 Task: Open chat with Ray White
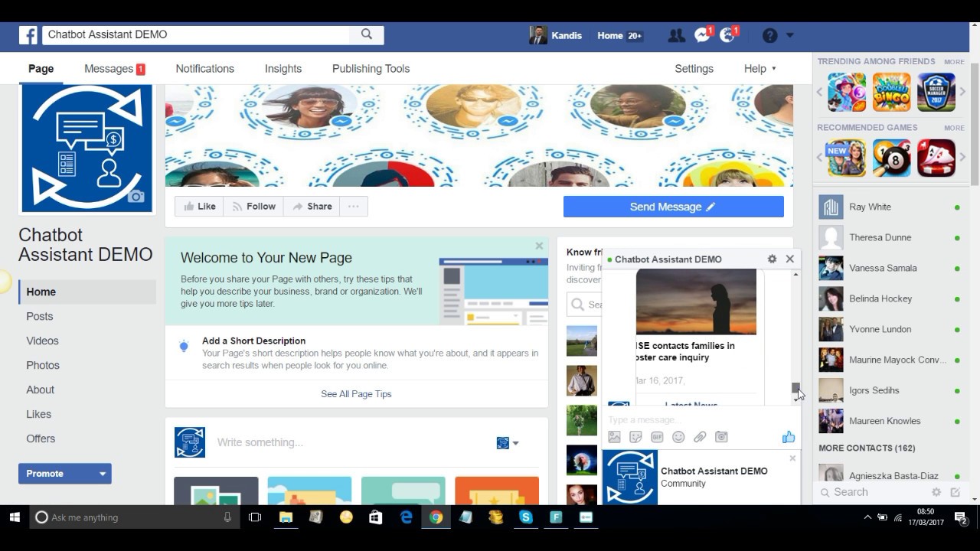[x=890, y=207]
